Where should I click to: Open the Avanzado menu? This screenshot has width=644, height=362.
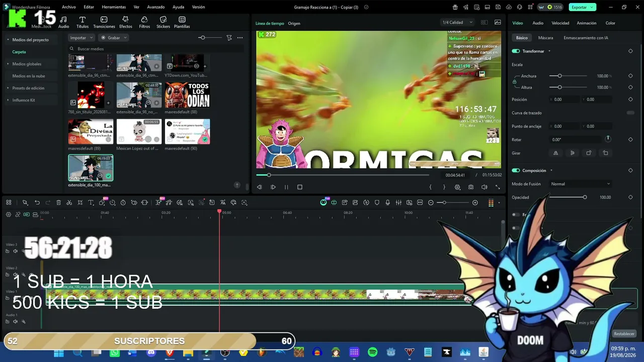click(x=155, y=7)
